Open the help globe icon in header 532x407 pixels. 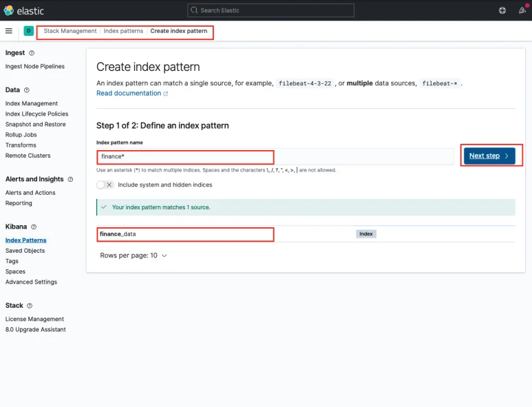[502, 10]
